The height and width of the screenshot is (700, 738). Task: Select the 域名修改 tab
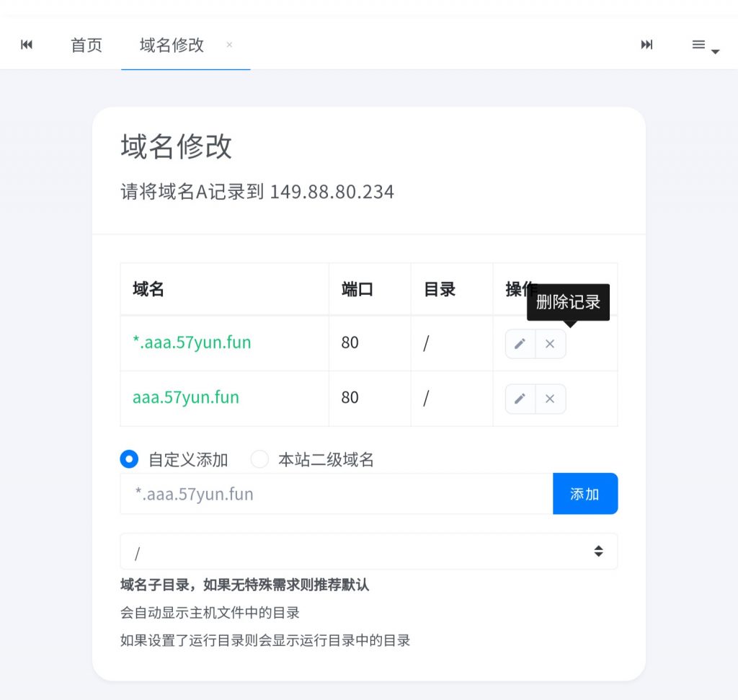click(x=172, y=45)
